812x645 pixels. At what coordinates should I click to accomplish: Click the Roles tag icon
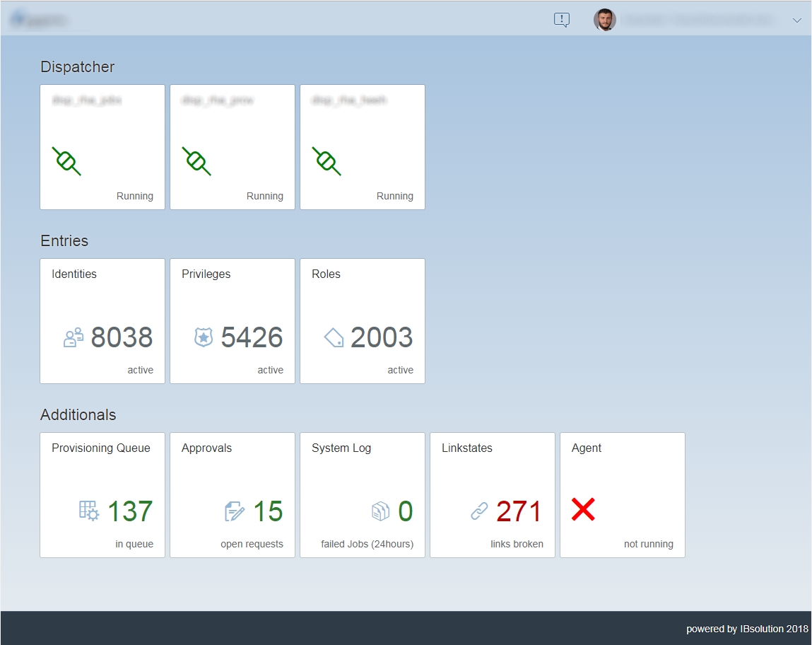point(334,337)
